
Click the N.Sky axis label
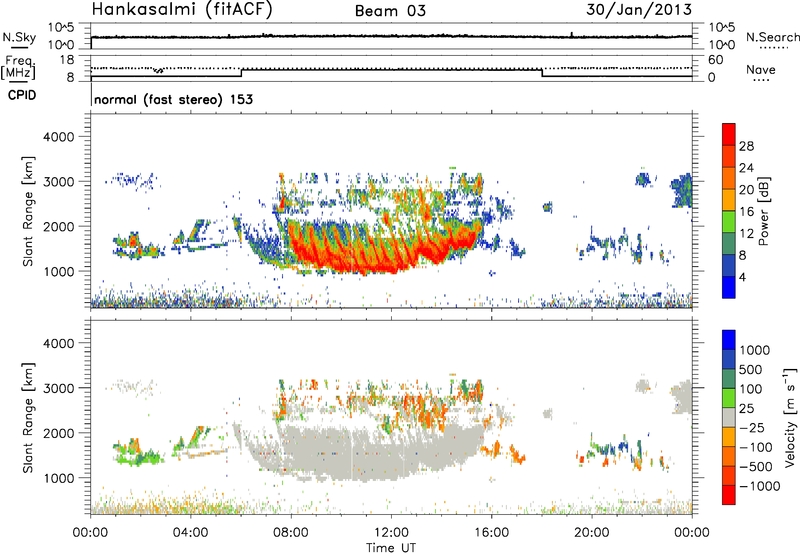click(19, 37)
